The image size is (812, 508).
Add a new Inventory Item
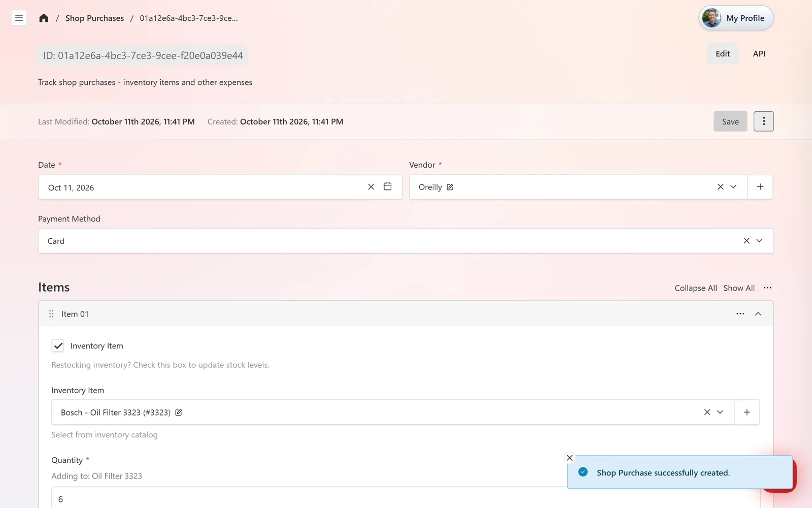747,412
